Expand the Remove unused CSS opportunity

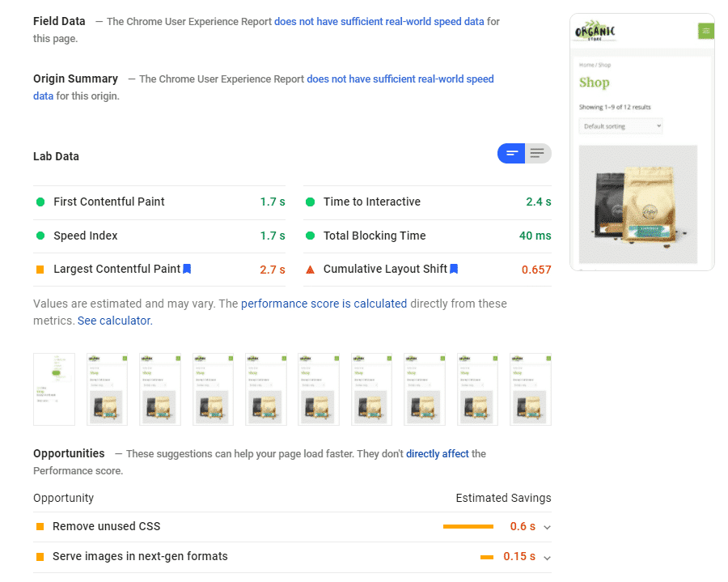548,527
